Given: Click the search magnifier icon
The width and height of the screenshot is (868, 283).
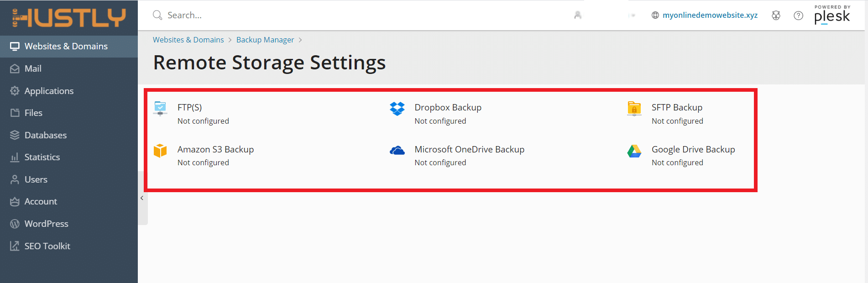Looking at the screenshot, I should pyautogui.click(x=157, y=15).
